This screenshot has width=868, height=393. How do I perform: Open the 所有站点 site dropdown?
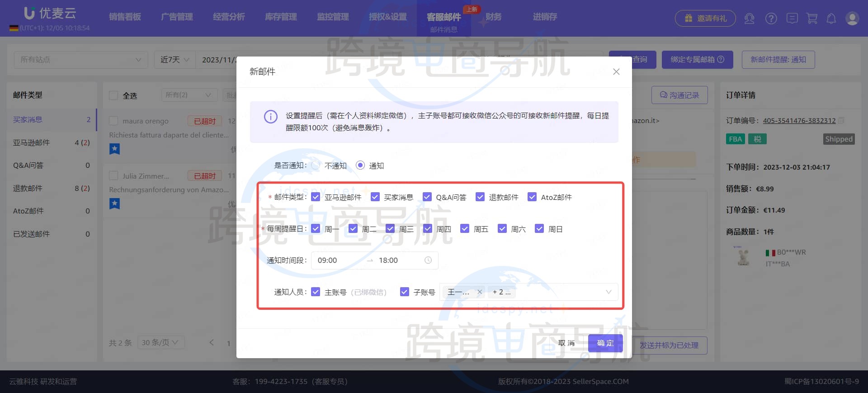click(80, 60)
